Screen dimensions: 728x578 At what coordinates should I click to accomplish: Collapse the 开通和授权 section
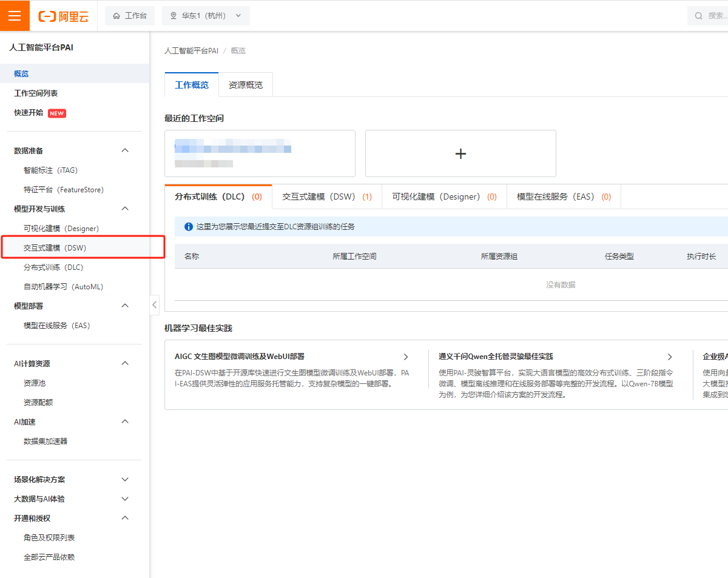pos(125,518)
